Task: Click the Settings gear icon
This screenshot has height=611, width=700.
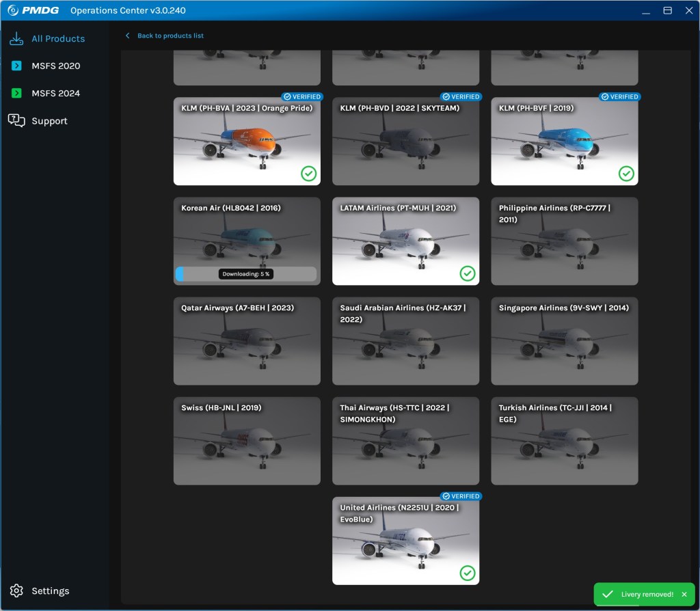Action: [x=16, y=590]
